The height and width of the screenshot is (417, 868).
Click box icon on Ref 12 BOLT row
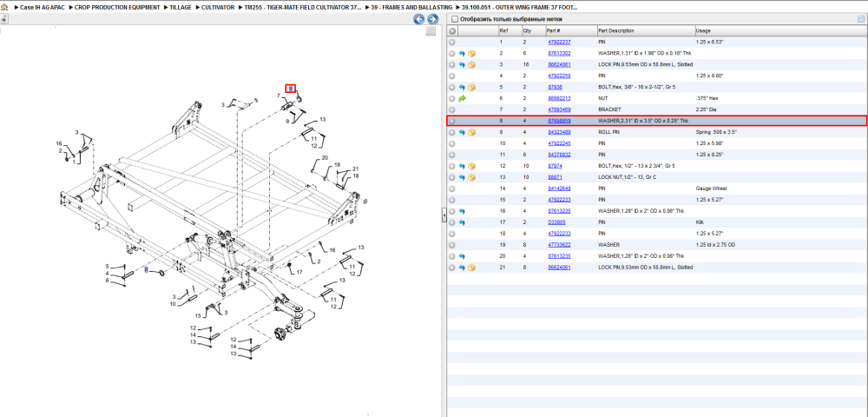coord(471,166)
